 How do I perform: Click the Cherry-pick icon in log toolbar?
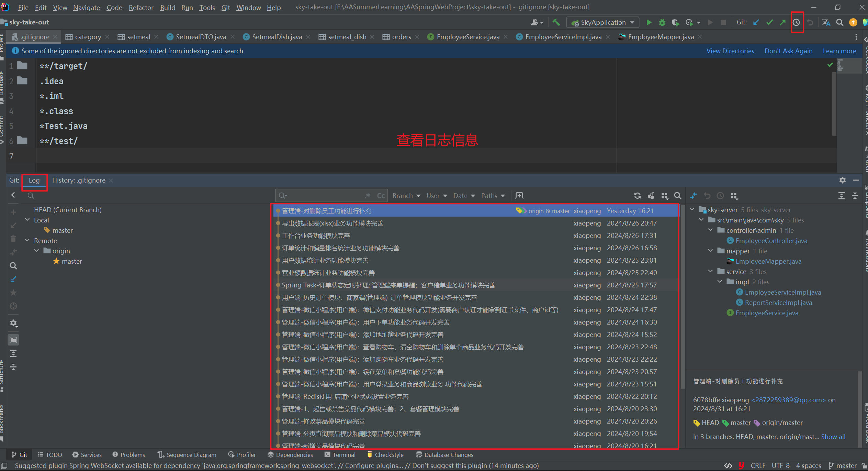[x=651, y=196]
